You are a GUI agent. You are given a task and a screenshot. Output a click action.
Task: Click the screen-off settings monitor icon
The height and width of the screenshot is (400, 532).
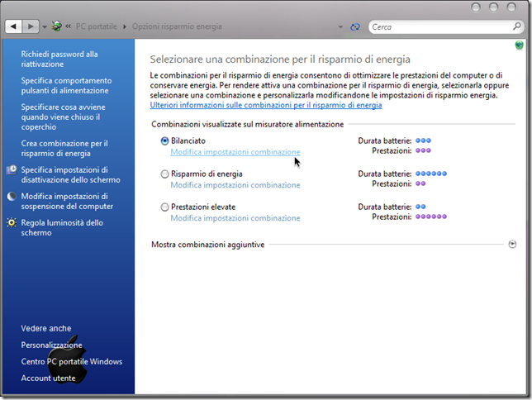tap(12, 169)
